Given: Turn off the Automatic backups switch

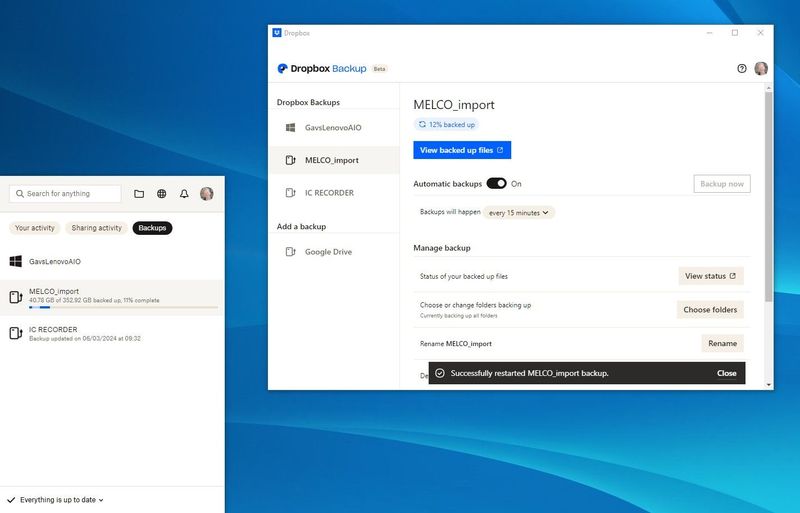Looking at the screenshot, I should pyautogui.click(x=496, y=183).
